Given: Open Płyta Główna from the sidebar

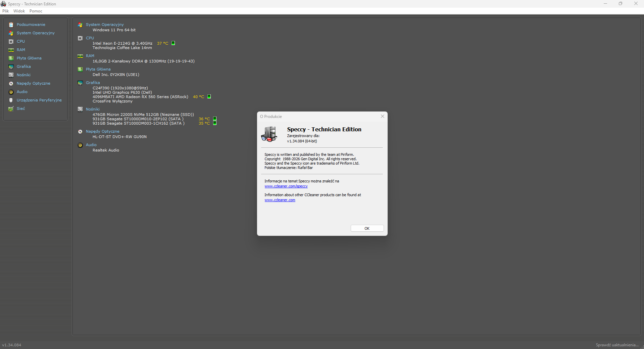Looking at the screenshot, I should click(x=29, y=58).
